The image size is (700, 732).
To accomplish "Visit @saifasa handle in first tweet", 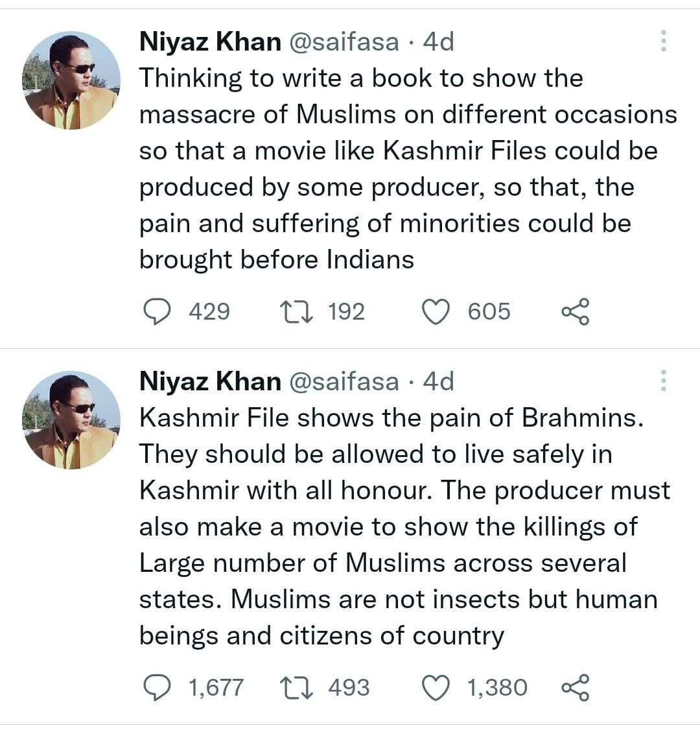I will pyautogui.click(x=344, y=42).
